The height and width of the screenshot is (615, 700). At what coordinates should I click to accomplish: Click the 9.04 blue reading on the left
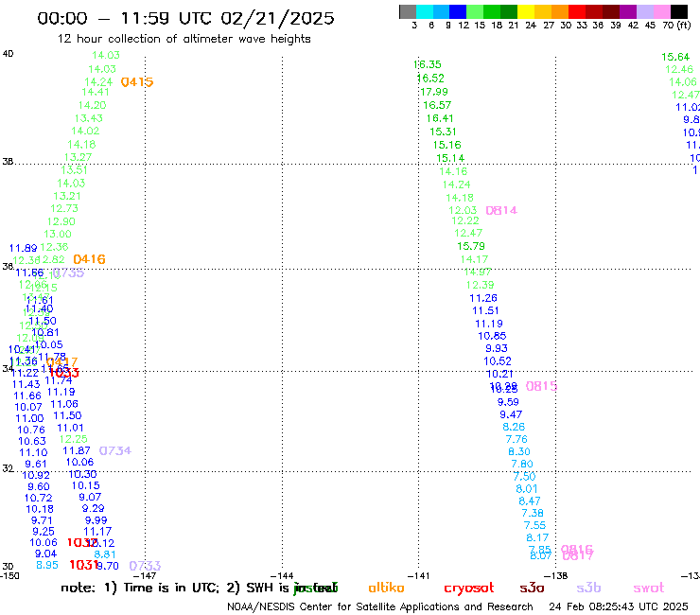click(x=46, y=553)
